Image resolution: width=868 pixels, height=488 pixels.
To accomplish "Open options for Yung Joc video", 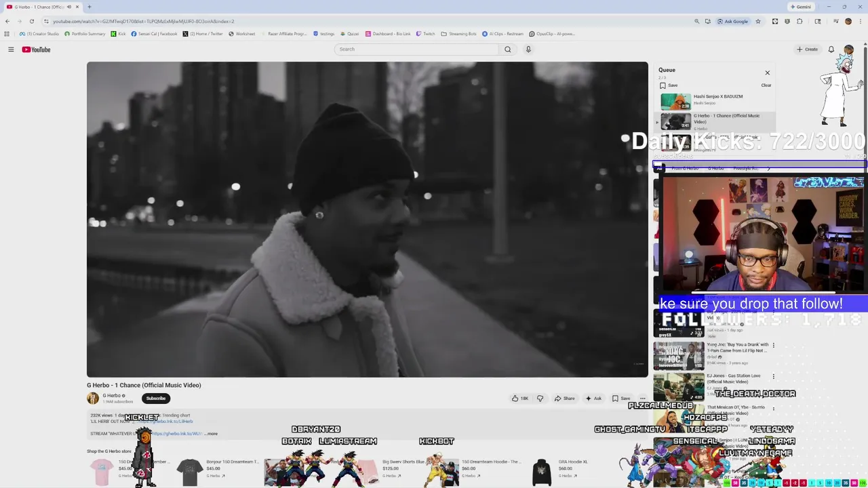I will [x=773, y=345].
